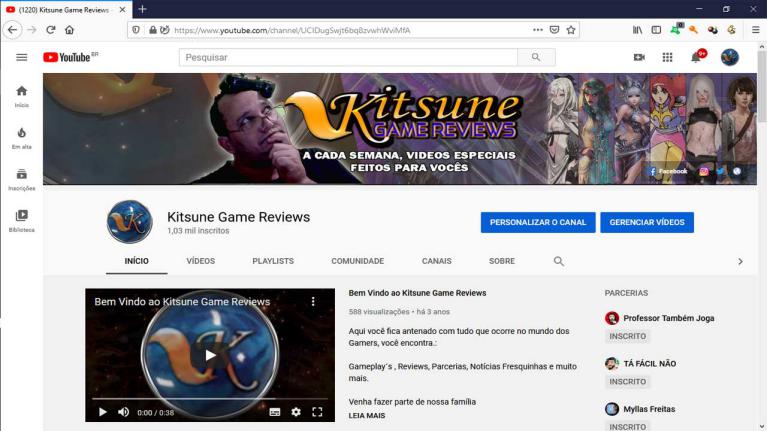Image resolution: width=767 pixels, height=431 pixels.
Task: Click the video progress bar
Action: (210, 399)
